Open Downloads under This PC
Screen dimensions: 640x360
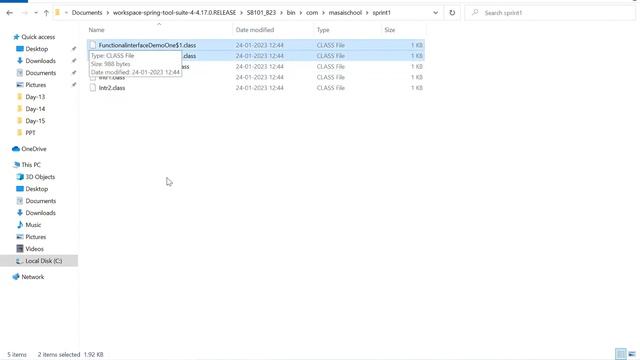click(x=40, y=213)
